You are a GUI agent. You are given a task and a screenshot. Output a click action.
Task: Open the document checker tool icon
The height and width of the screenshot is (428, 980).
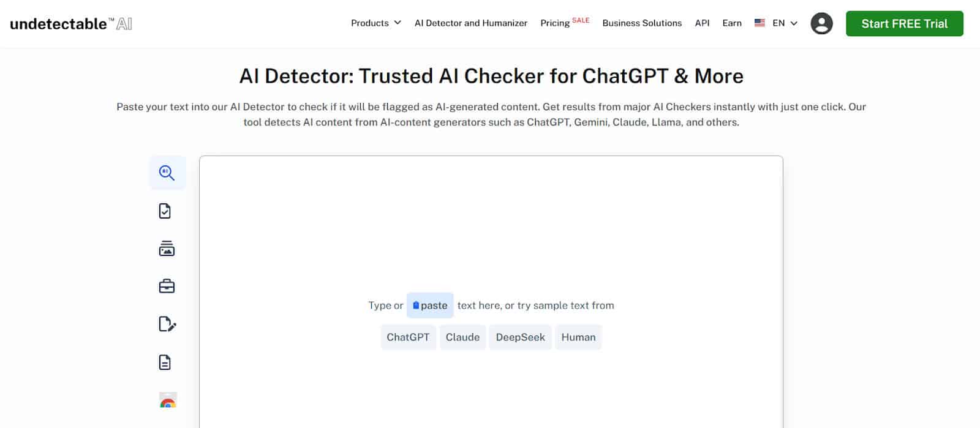click(167, 211)
